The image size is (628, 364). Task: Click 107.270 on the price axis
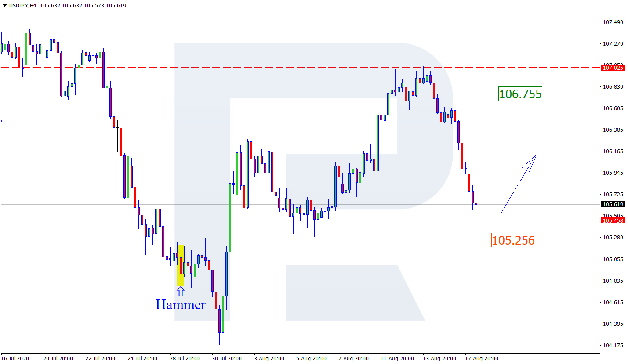point(613,44)
